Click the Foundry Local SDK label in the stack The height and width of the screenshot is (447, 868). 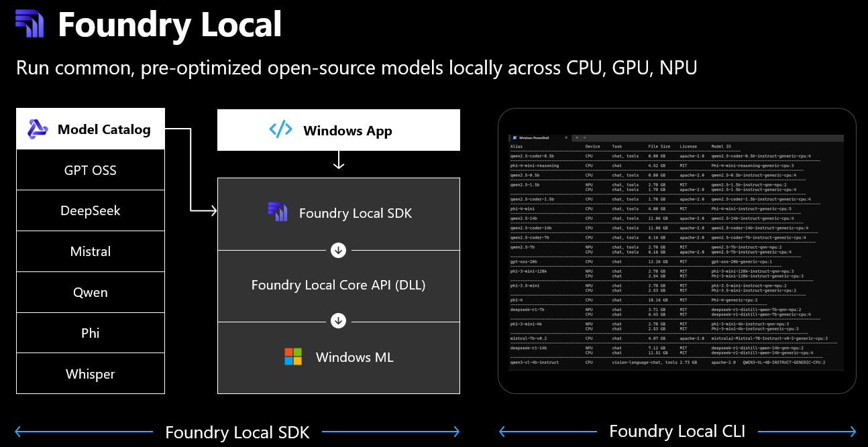click(356, 214)
